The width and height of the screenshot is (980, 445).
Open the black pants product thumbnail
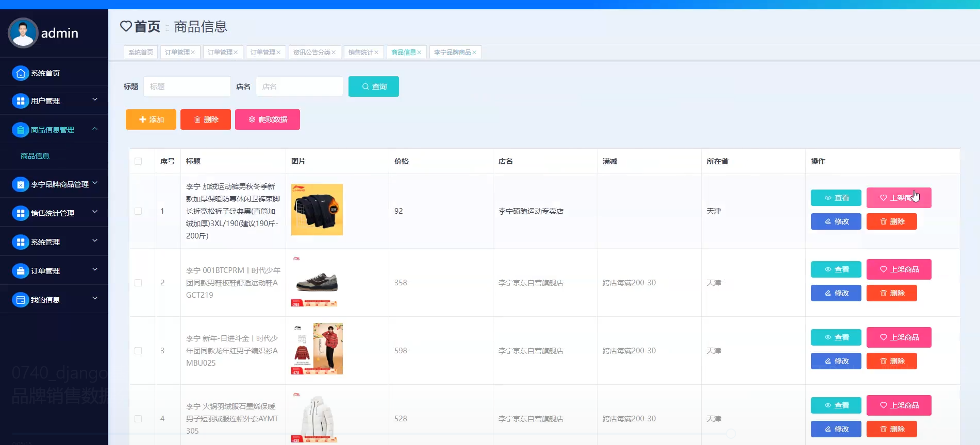pos(317,210)
